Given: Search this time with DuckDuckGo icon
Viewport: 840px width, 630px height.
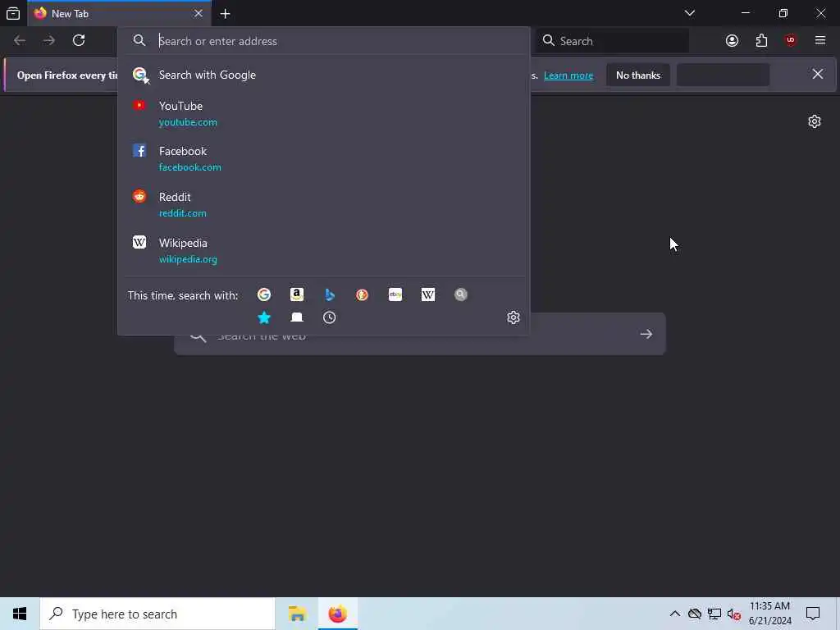Looking at the screenshot, I should [x=362, y=294].
